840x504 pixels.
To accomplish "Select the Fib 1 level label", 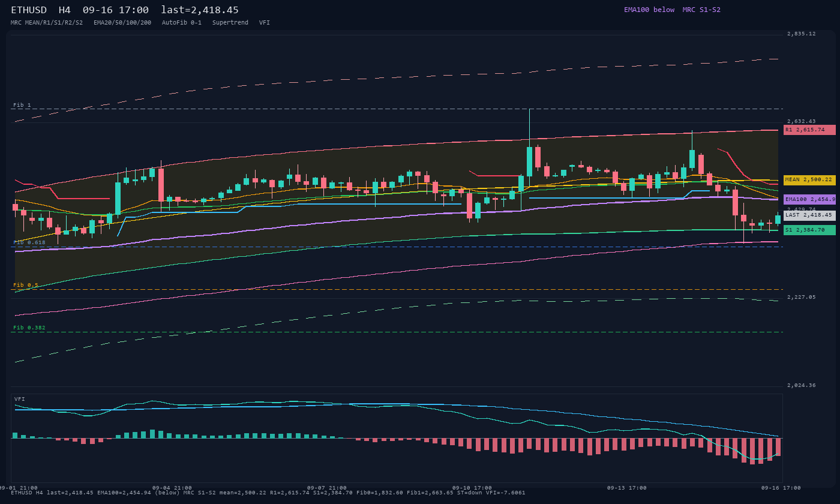I will [x=22, y=105].
